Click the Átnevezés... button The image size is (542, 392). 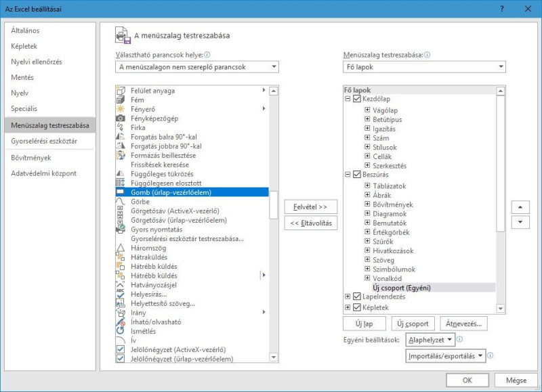tap(463, 324)
